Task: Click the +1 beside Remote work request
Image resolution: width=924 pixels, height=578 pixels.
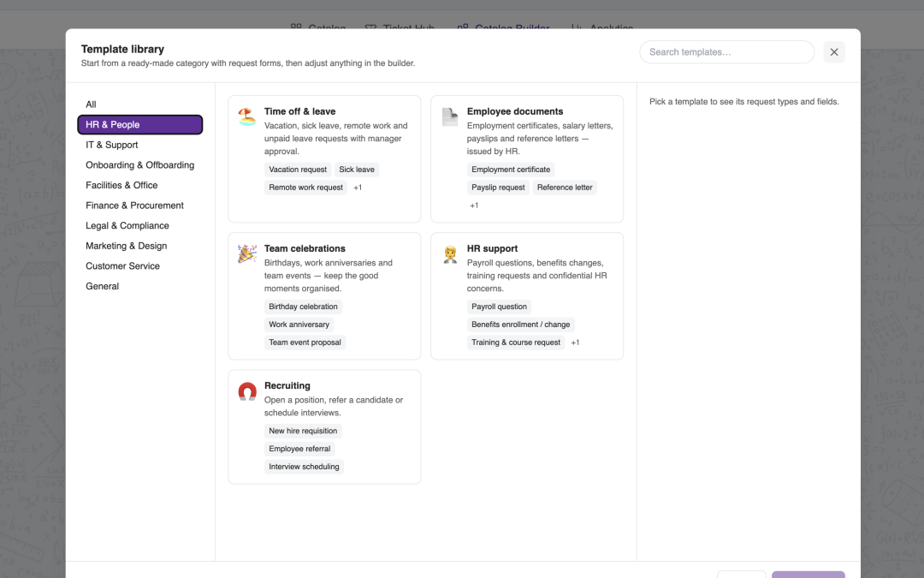Action: pyautogui.click(x=358, y=188)
